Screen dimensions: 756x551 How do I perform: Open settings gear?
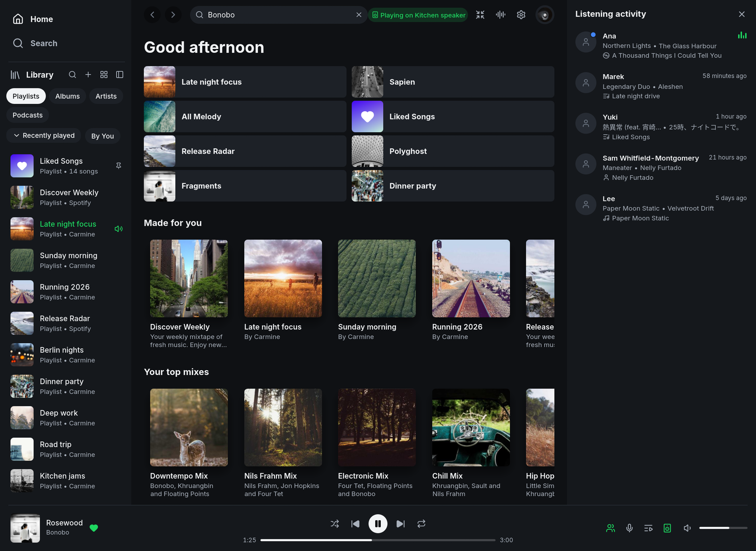click(521, 15)
